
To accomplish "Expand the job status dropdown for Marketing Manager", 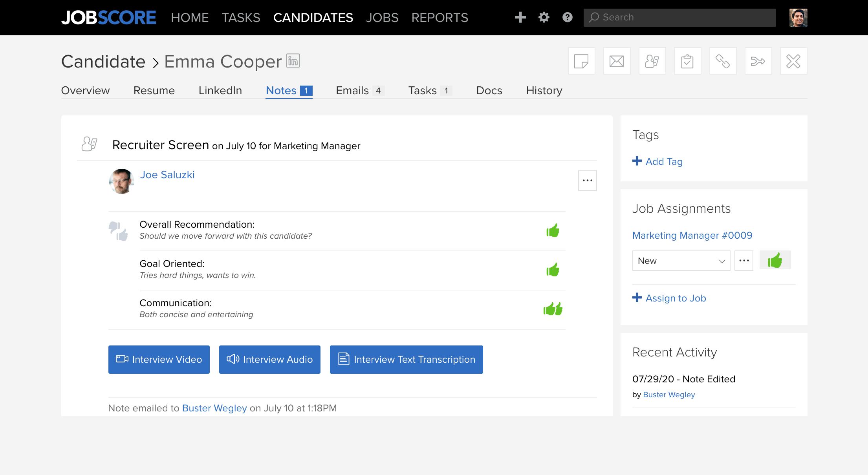I will (x=681, y=260).
